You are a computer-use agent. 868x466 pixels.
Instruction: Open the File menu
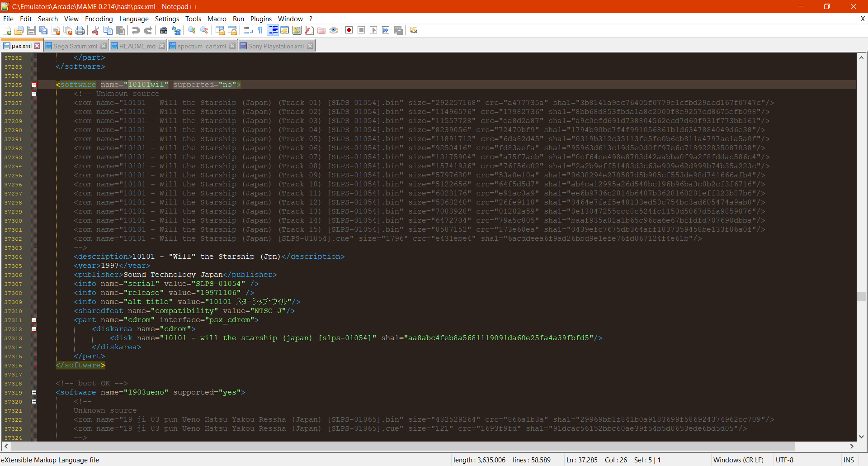pyautogui.click(x=8, y=19)
